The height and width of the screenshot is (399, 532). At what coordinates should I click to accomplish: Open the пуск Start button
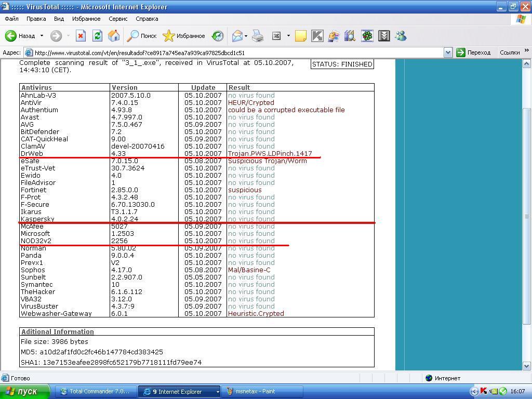pos(25,392)
